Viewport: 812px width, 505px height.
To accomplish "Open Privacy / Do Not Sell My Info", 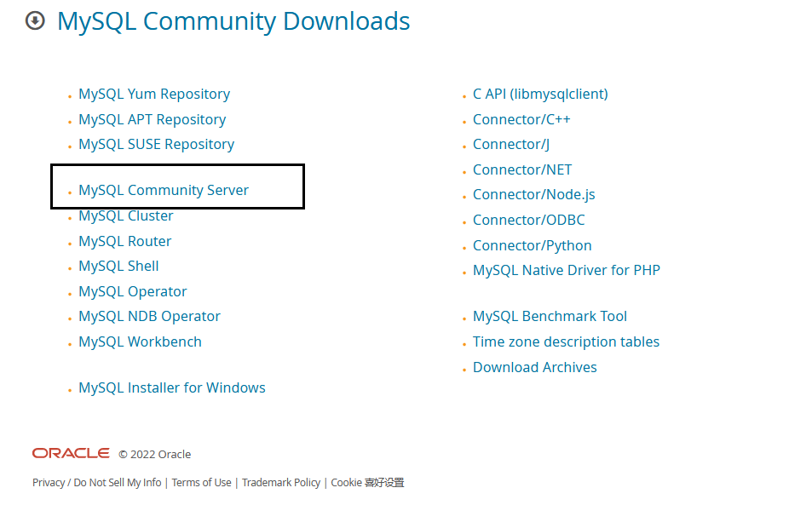I will [97, 483].
